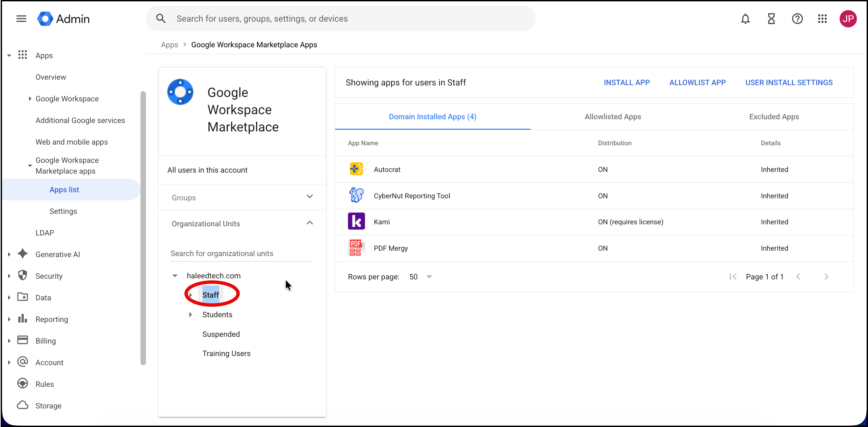Click the PDF Mergy app icon
The height and width of the screenshot is (427, 868).
point(356,248)
